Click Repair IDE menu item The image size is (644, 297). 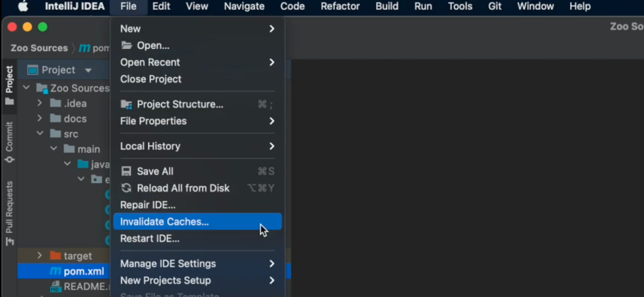pos(148,205)
